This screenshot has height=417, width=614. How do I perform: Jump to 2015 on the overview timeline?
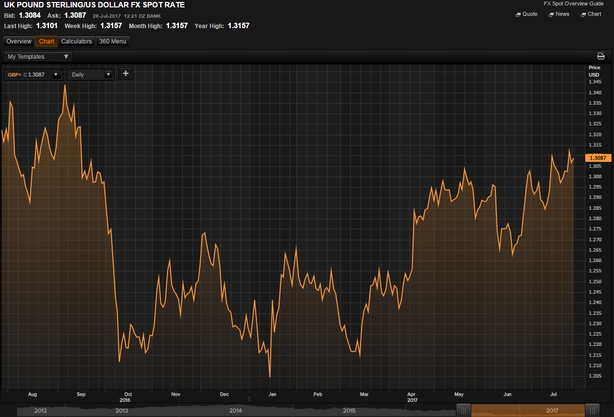point(349,411)
